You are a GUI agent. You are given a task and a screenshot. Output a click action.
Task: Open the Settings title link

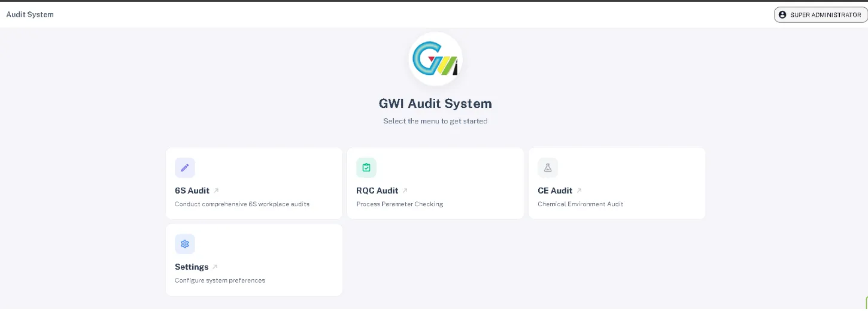pyautogui.click(x=192, y=267)
